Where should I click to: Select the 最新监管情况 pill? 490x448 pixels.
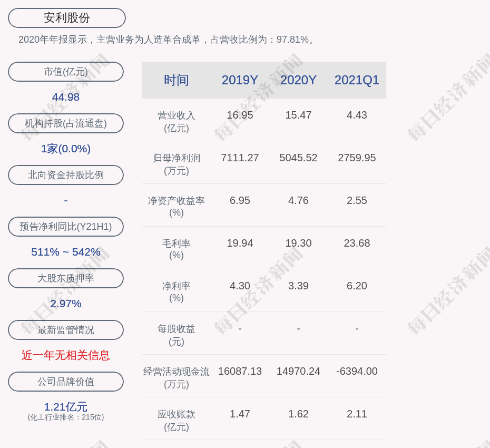66,330
